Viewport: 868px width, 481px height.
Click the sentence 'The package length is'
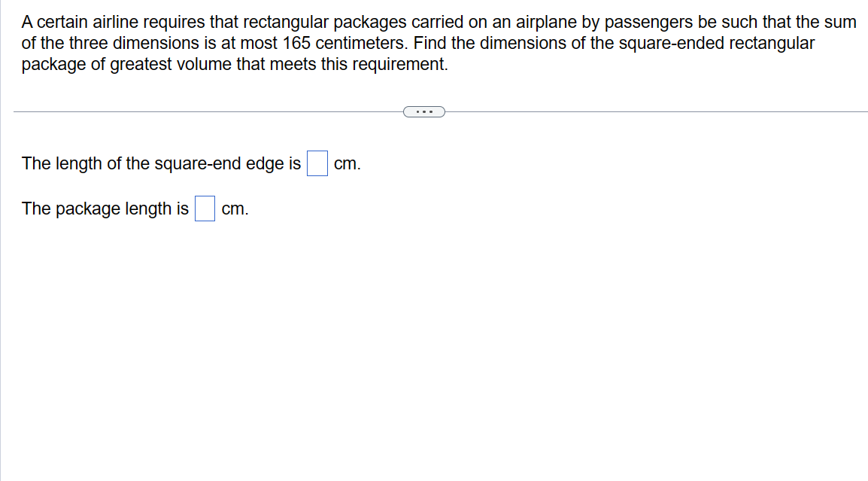tap(104, 209)
